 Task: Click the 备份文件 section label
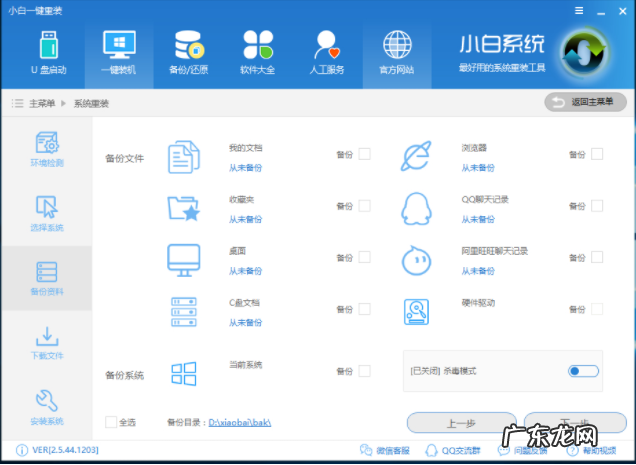125,158
